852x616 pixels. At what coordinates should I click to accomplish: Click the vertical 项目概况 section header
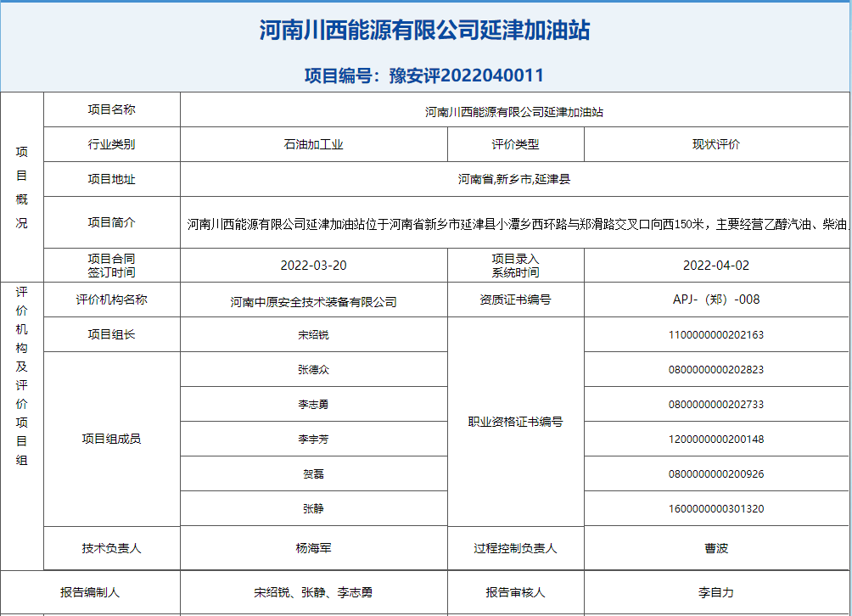[22, 188]
